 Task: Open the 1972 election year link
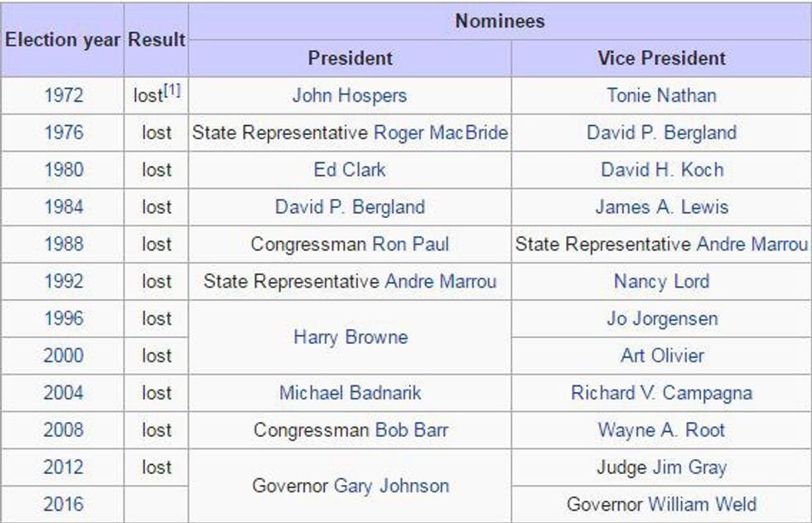click(64, 95)
